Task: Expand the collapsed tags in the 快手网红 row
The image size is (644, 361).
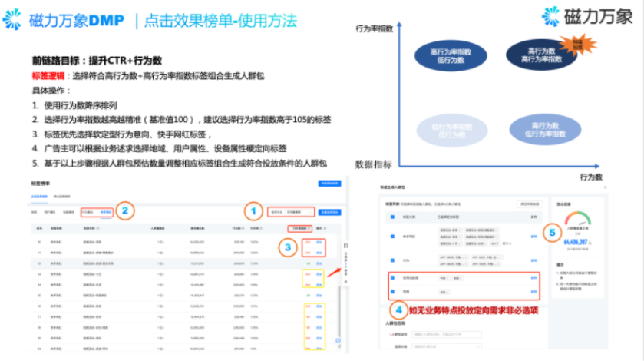Action: click(507, 243)
